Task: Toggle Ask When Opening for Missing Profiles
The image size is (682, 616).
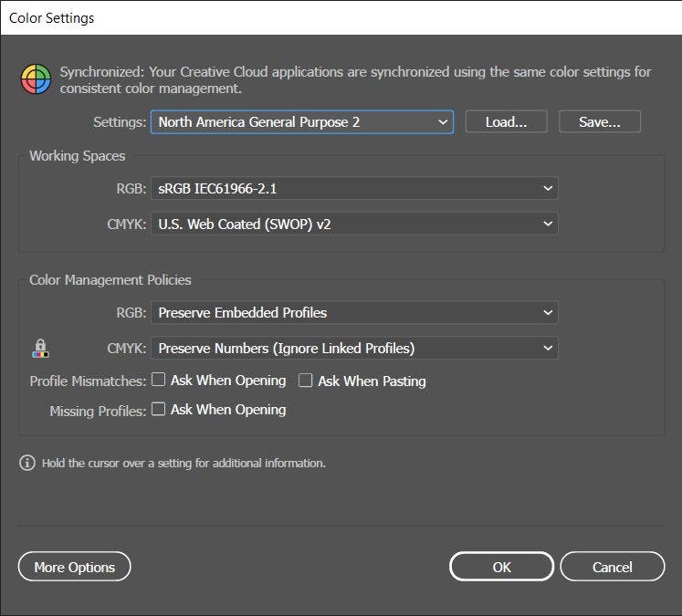Action: (159, 410)
